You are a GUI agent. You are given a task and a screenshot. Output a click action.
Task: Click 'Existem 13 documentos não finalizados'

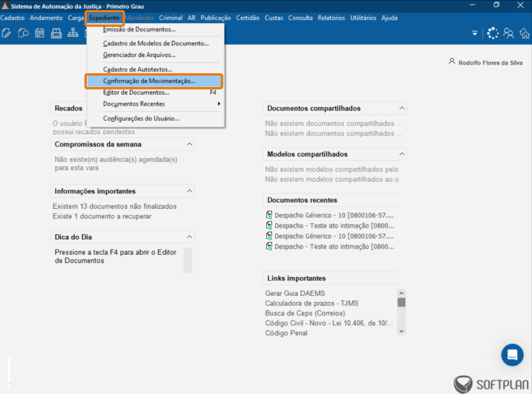tap(114, 206)
